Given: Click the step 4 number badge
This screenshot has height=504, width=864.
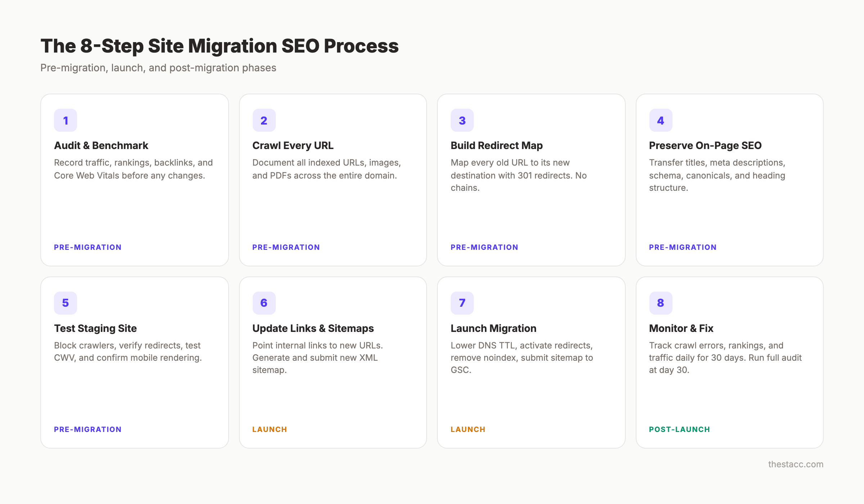Looking at the screenshot, I should click(x=660, y=120).
